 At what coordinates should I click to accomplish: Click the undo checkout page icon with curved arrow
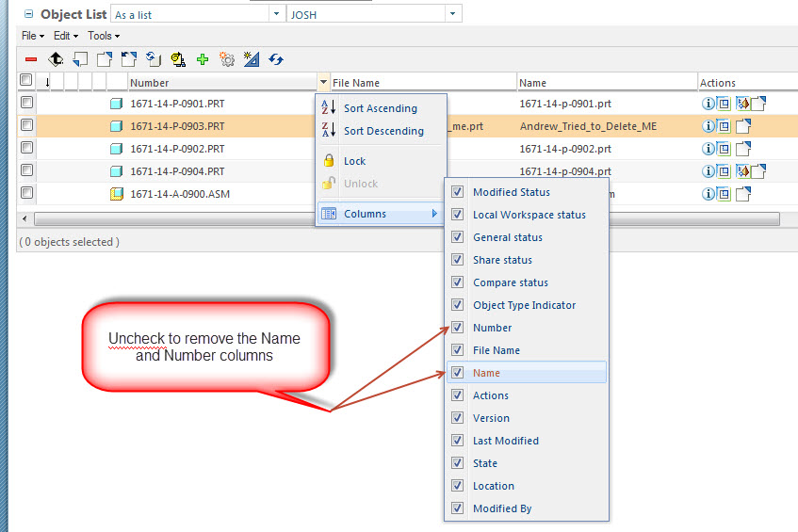tap(129, 59)
